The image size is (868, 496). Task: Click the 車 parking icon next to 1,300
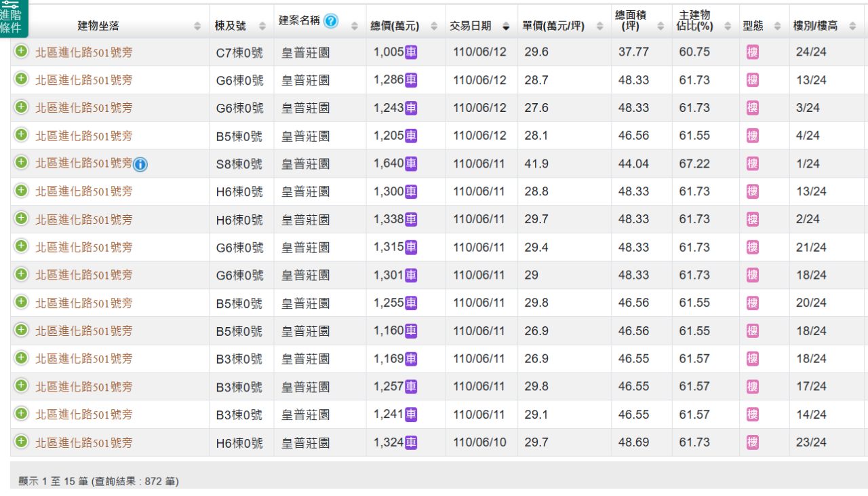411,191
